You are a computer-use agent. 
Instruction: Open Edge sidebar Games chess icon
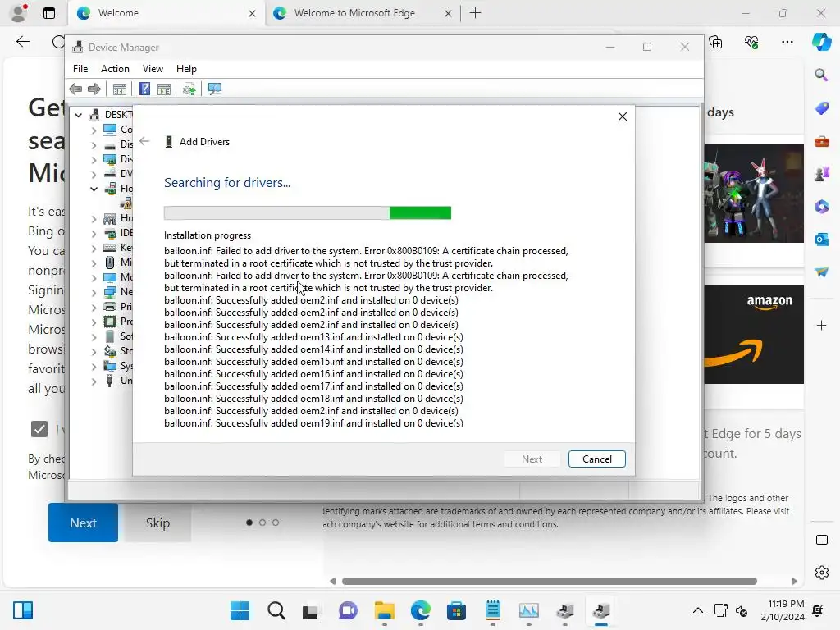(821, 174)
